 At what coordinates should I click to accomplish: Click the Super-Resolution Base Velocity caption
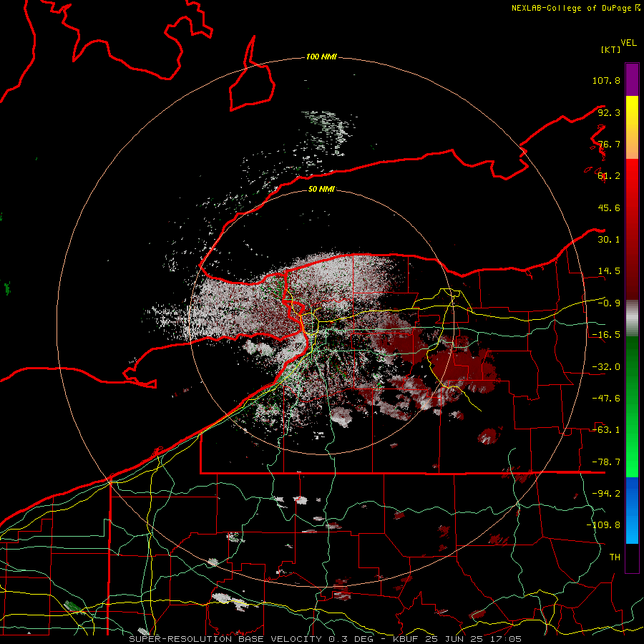pyautogui.click(x=325, y=639)
